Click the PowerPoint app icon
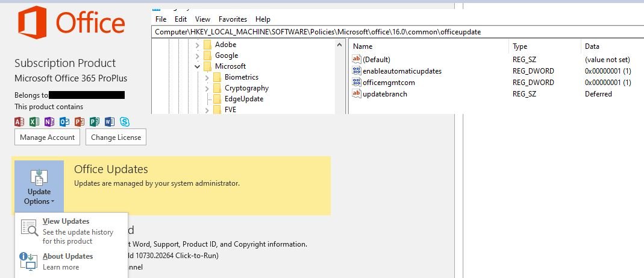This screenshot has width=644, height=278. [80, 122]
